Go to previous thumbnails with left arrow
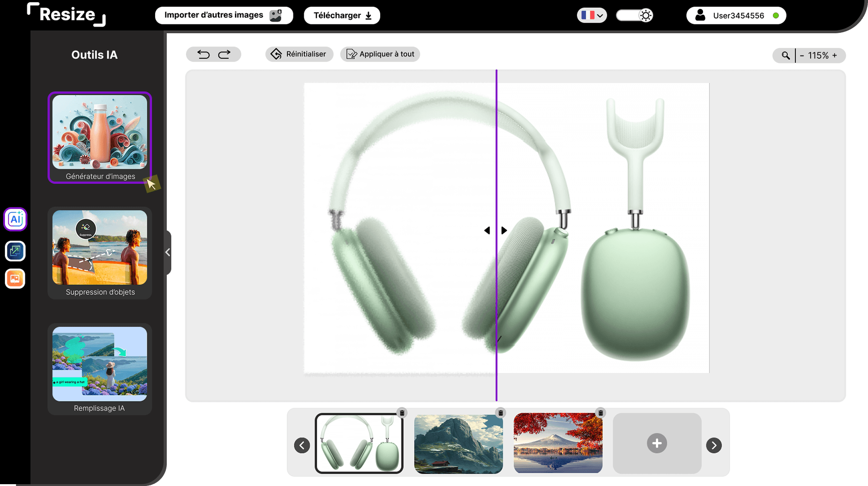This screenshot has width=868, height=486. pos(302,445)
